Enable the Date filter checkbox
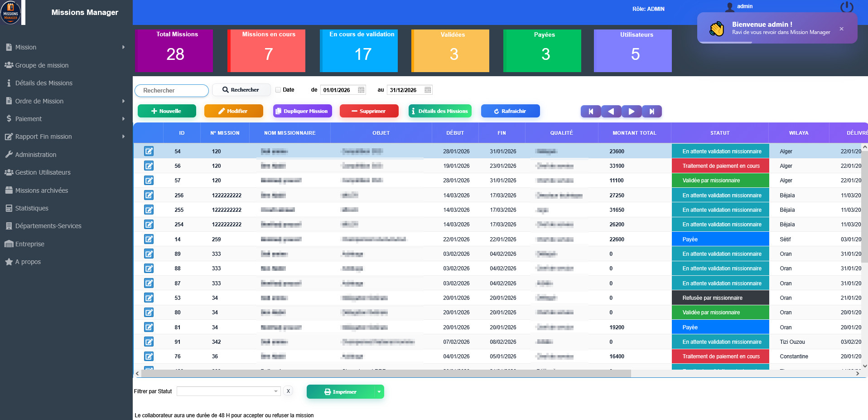The width and height of the screenshot is (868, 420). point(278,90)
